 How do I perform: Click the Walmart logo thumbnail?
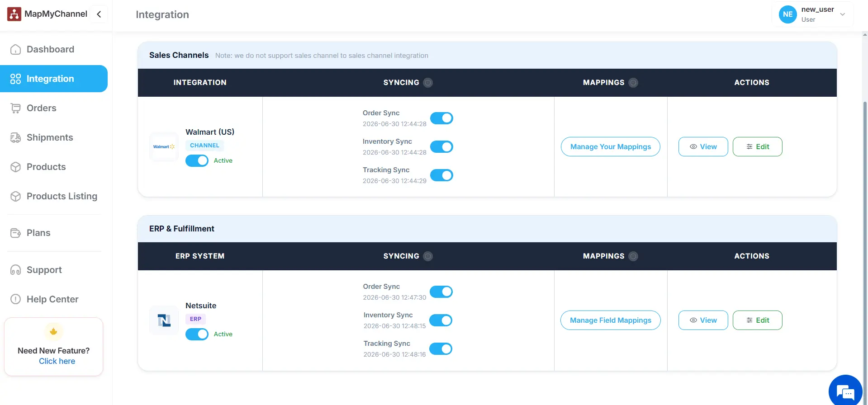(x=164, y=146)
